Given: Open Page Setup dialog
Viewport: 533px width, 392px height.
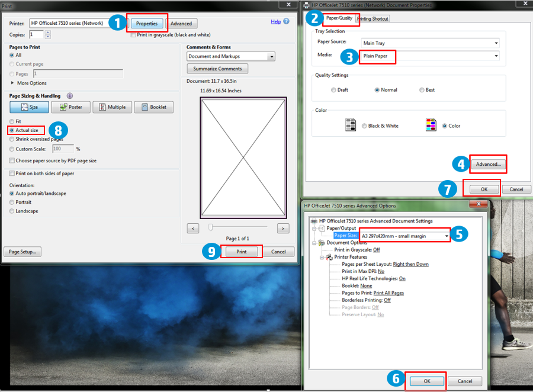Looking at the screenshot, I should [23, 252].
